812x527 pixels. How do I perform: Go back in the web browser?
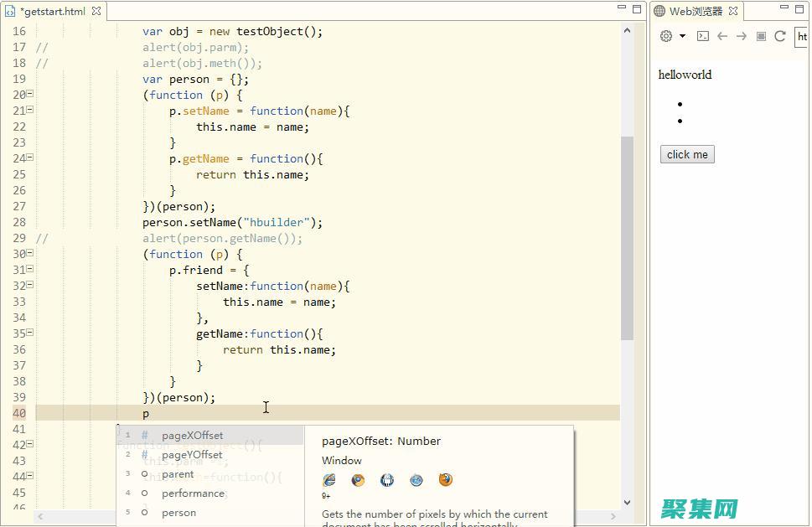click(x=722, y=36)
